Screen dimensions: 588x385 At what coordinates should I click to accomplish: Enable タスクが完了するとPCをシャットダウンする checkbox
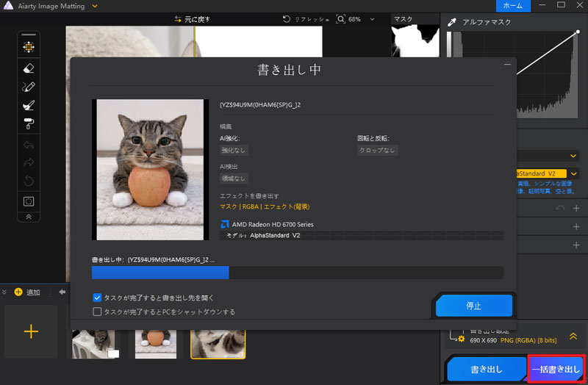point(97,312)
